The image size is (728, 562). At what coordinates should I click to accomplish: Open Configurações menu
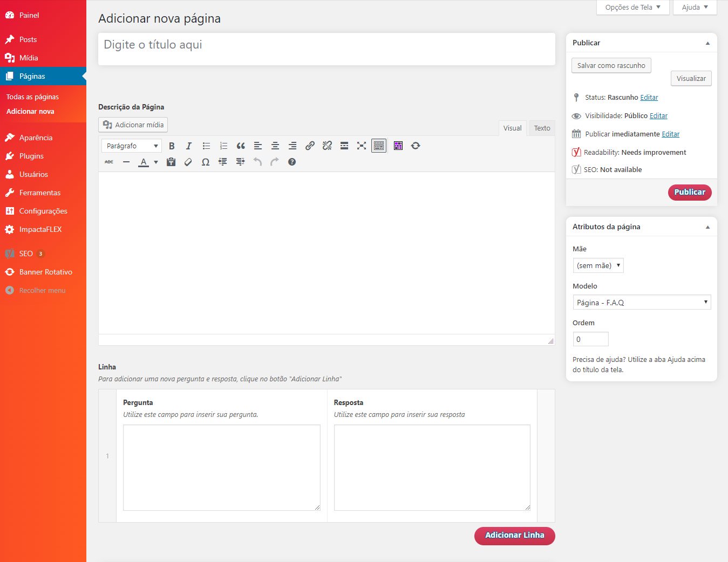[43, 211]
